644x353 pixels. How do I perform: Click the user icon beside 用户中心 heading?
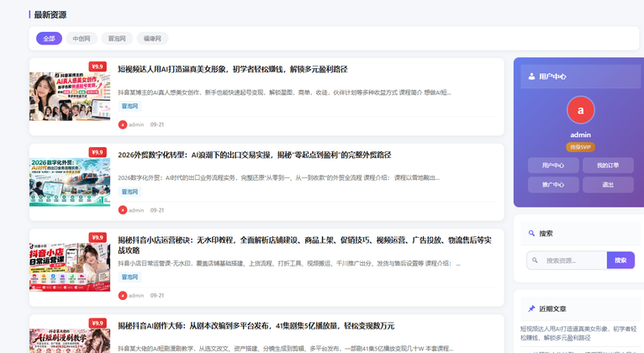(531, 76)
